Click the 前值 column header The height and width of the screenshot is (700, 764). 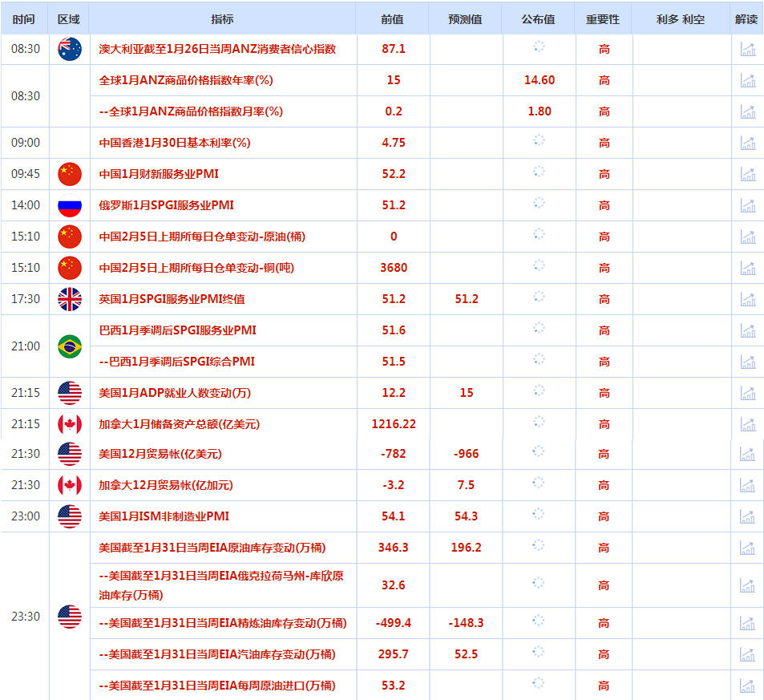(x=392, y=19)
